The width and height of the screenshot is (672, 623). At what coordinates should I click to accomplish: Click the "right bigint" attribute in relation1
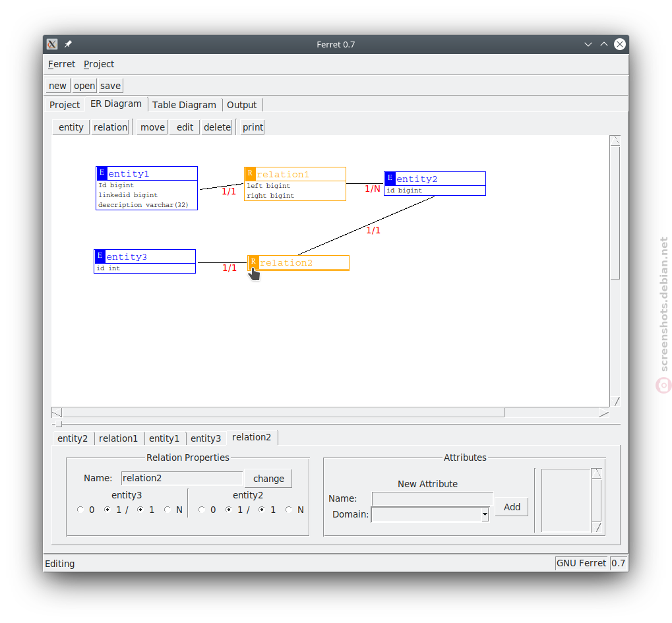[x=270, y=195]
